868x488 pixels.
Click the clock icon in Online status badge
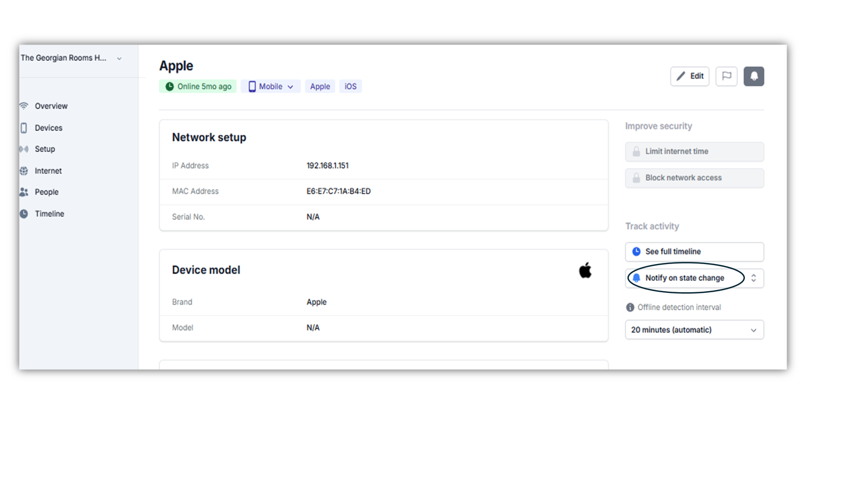[170, 87]
